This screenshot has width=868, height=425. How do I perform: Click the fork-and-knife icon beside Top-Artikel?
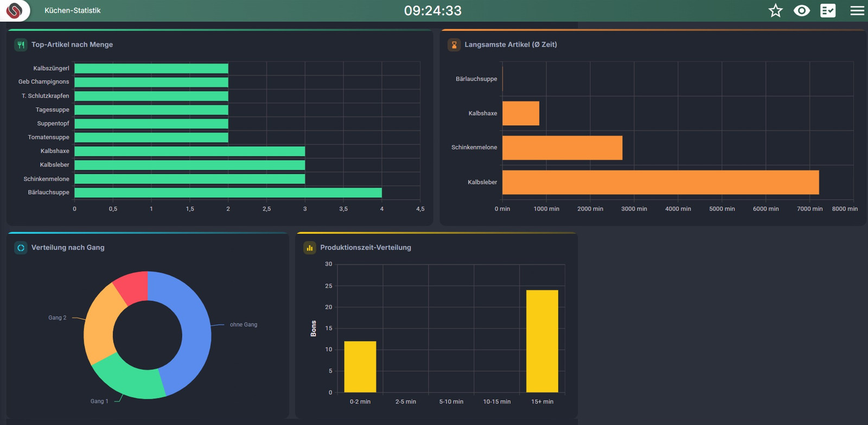tap(21, 45)
